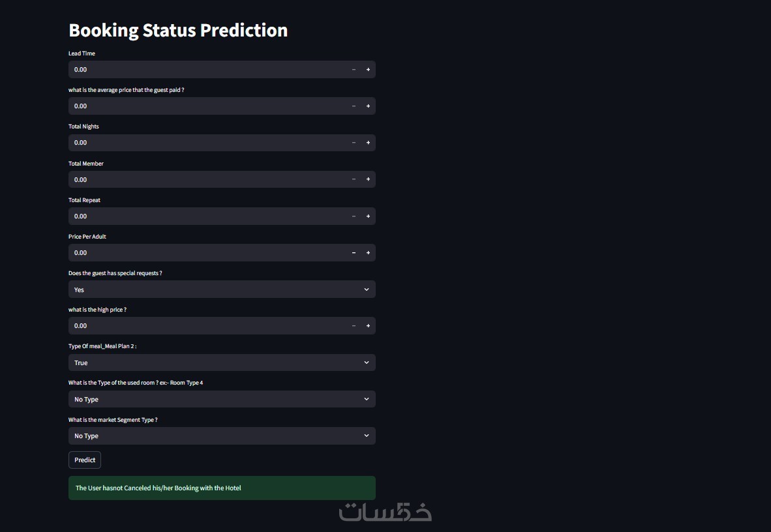Increase Total Repeat with the plus icon
The height and width of the screenshot is (532, 771).
tap(368, 216)
